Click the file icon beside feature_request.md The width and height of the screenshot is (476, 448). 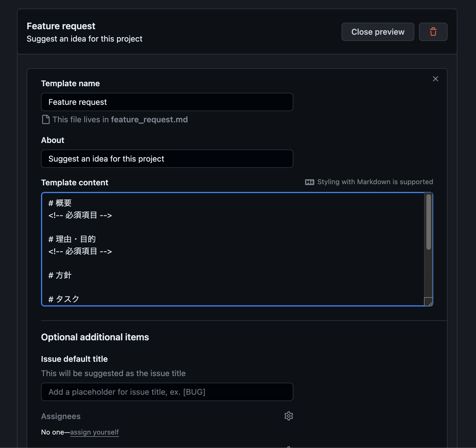pos(46,119)
